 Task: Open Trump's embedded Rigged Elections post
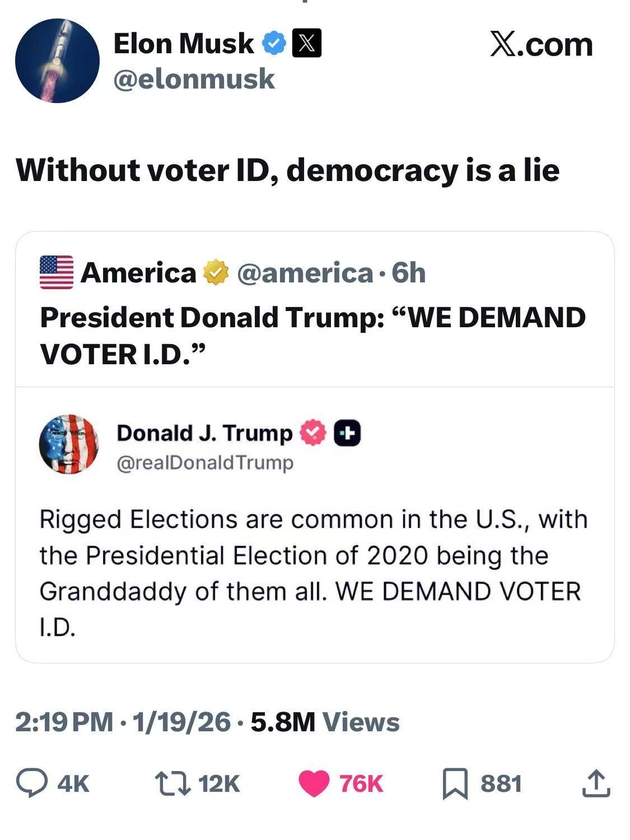[312, 572]
